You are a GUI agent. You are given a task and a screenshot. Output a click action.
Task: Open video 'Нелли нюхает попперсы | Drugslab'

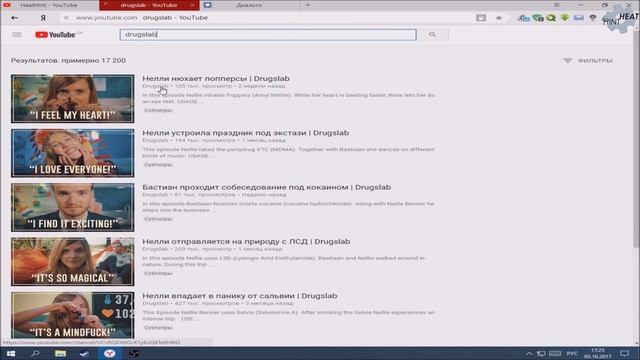pyautogui.click(x=216, y=78)
